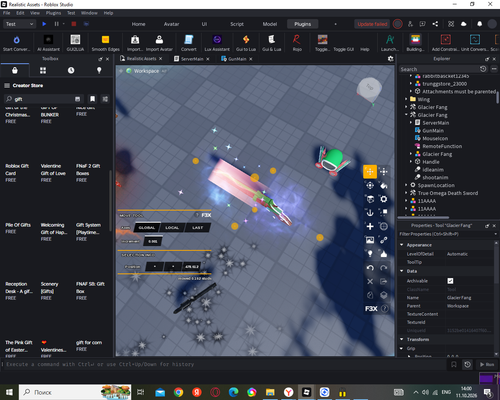500x400 pixels.
Task: Run the Smooth Edges plugin
Action: 105,43
